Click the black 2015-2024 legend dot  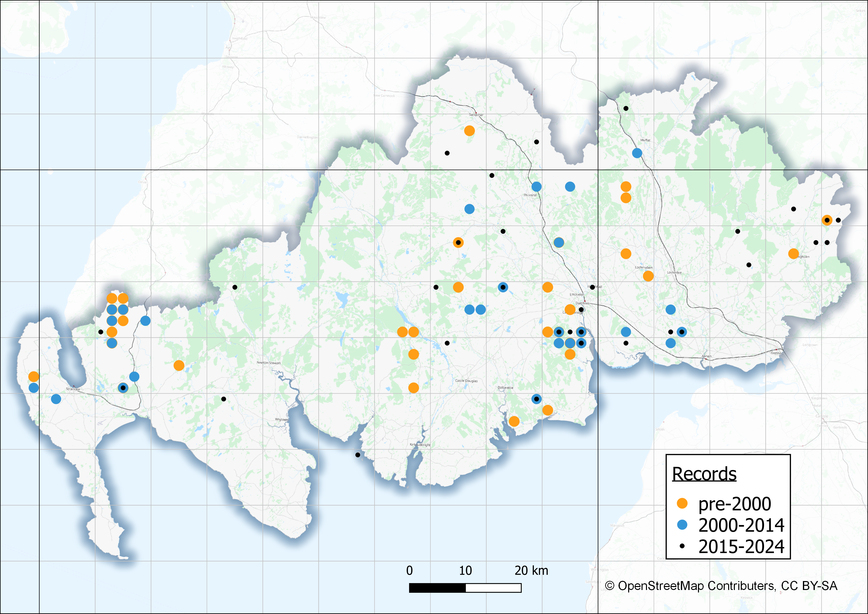tap(682, 546)
